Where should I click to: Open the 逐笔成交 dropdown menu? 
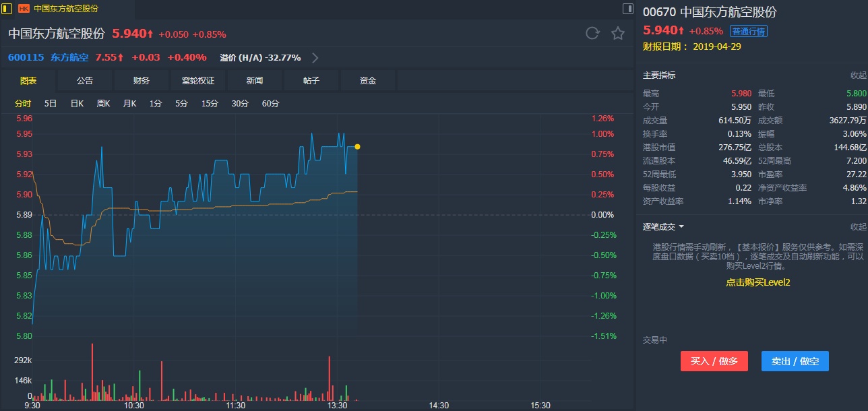[664, 227]
